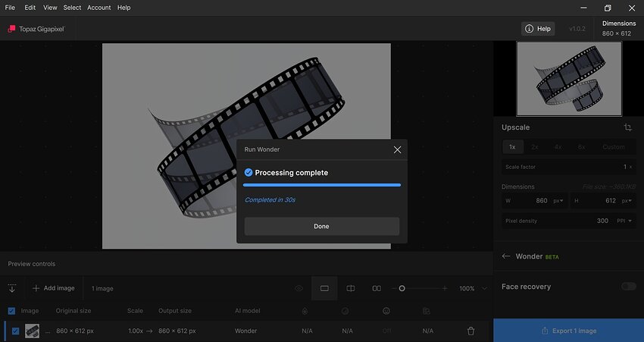Go back using arrow beside Wonder

(506, 256)
